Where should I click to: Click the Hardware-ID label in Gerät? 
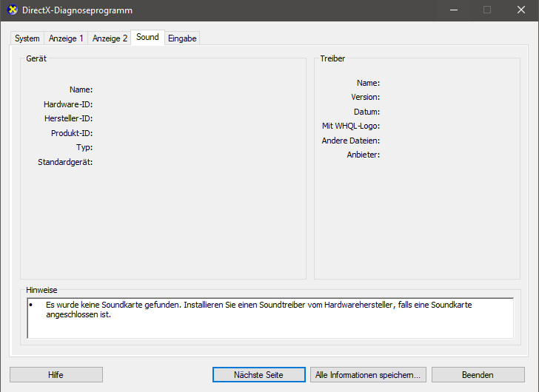point(68,104)
